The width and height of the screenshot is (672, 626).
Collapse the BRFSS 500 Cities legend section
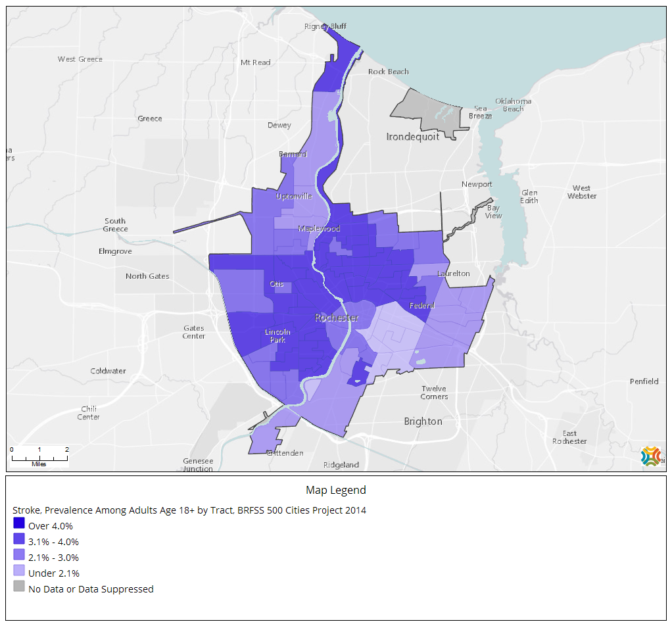190,510
